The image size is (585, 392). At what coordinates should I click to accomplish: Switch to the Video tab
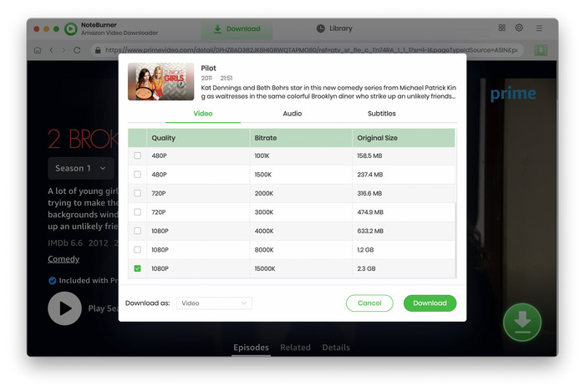(203, 114)
